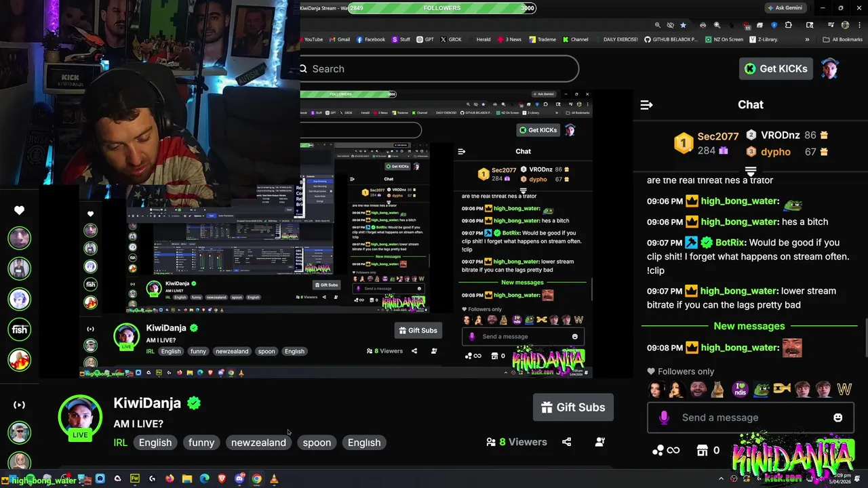Share the stream via the share icon
The width and height of the screenshot is (868, 488).
tap(566, 442)
